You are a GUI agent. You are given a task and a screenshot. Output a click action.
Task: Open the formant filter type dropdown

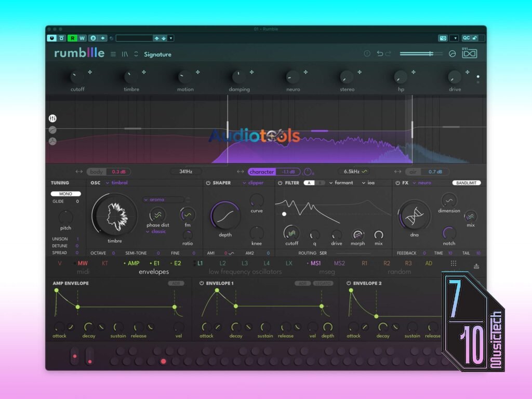(x=341, y=183)
